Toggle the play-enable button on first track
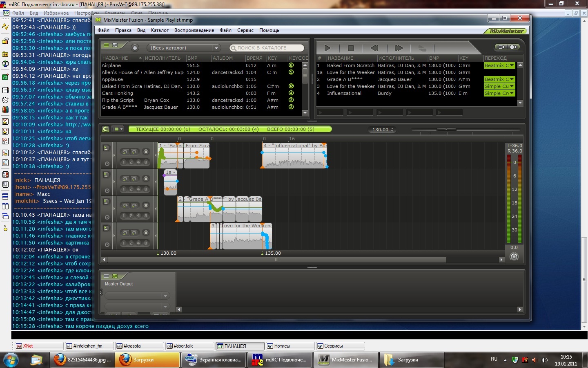 106,148
